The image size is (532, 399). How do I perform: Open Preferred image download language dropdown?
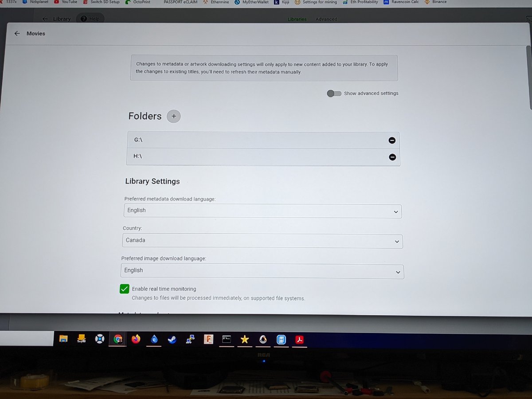point(262,271)
